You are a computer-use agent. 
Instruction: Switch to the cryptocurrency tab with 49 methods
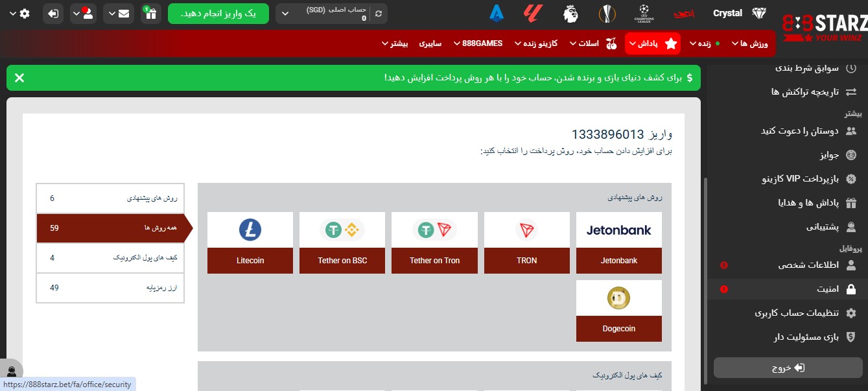pyautogui.click(x=110, y=288)
